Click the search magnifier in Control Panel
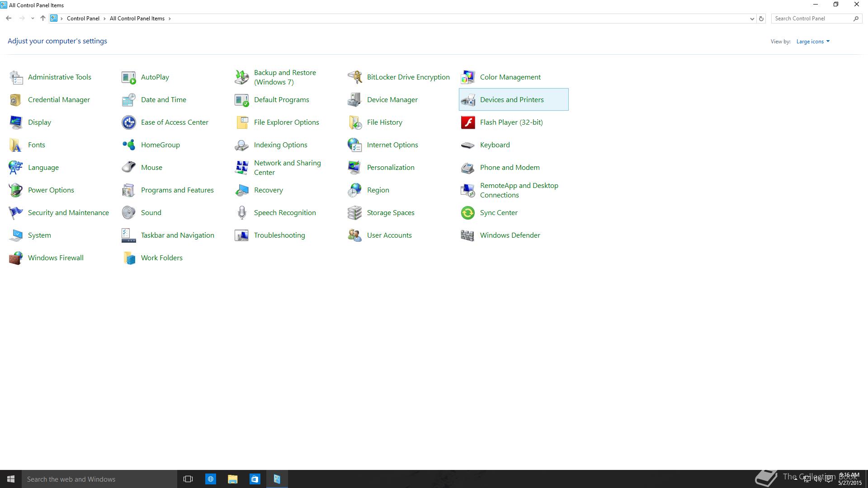The height and width of the screenshot is (488, 868). click(856, 19)
